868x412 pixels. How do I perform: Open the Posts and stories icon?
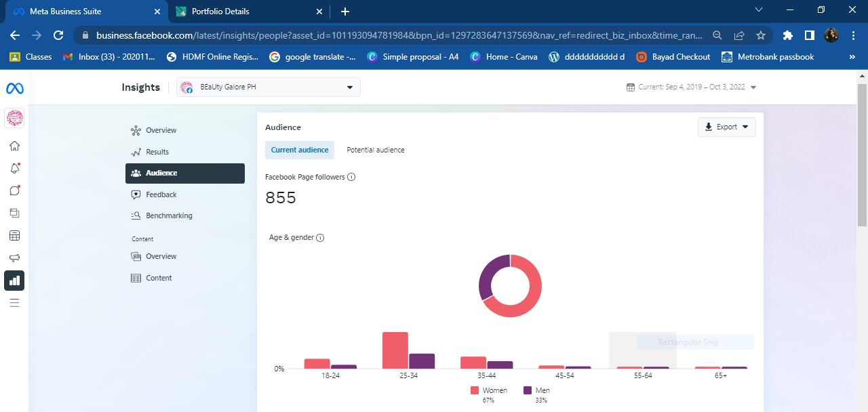[x=14, y=213]
